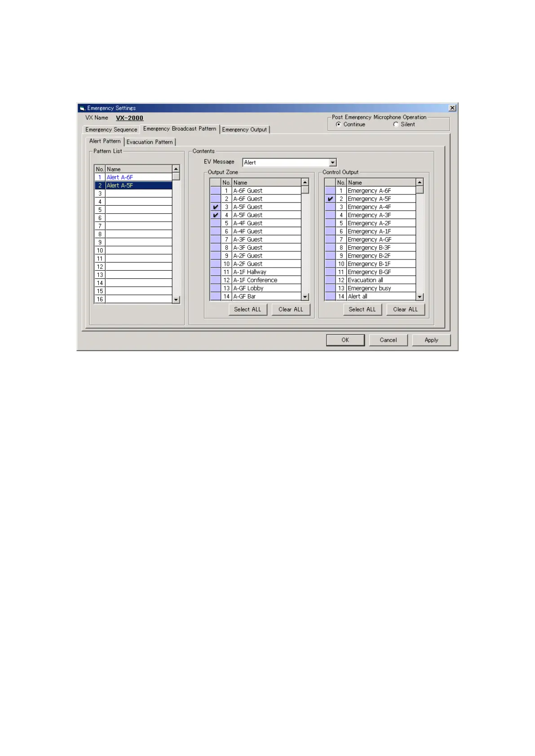The image size is (535, 756).
Task: Click Select ALL under Control Output
Action: click(362, 309)
